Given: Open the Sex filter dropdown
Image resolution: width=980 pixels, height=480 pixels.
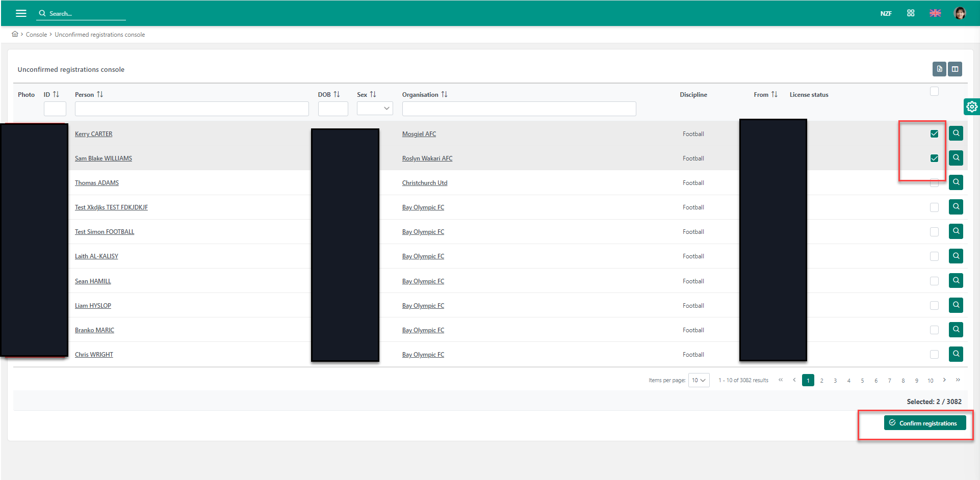Looking at the screenshot, I should [x=375, y=108].
